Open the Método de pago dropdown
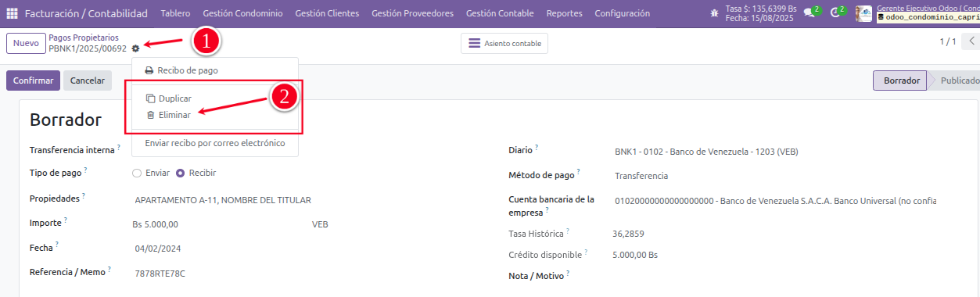 point(774,176)
